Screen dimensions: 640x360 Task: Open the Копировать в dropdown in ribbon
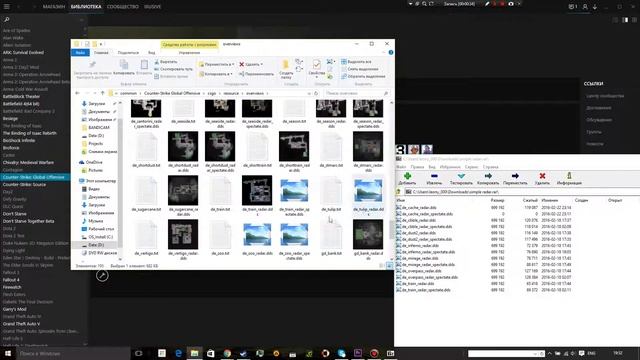pos(216,74)
